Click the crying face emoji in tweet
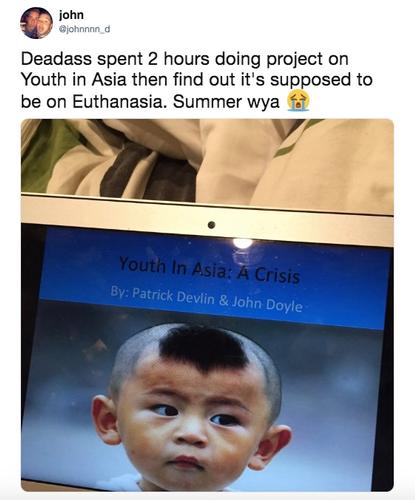This screenshot has width=415, height=500. click(298, 101)
